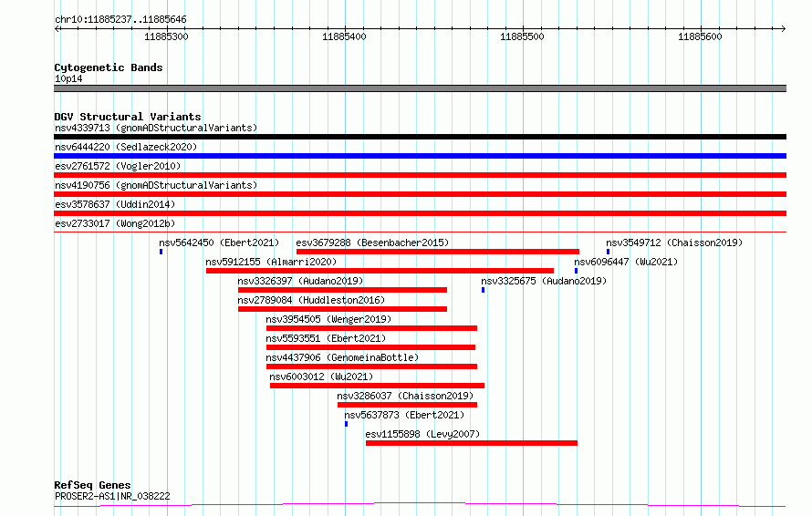Select the small blue nsv3549712 marker
Viewport: 812px width, 516px height.
(x=608, y=252)
